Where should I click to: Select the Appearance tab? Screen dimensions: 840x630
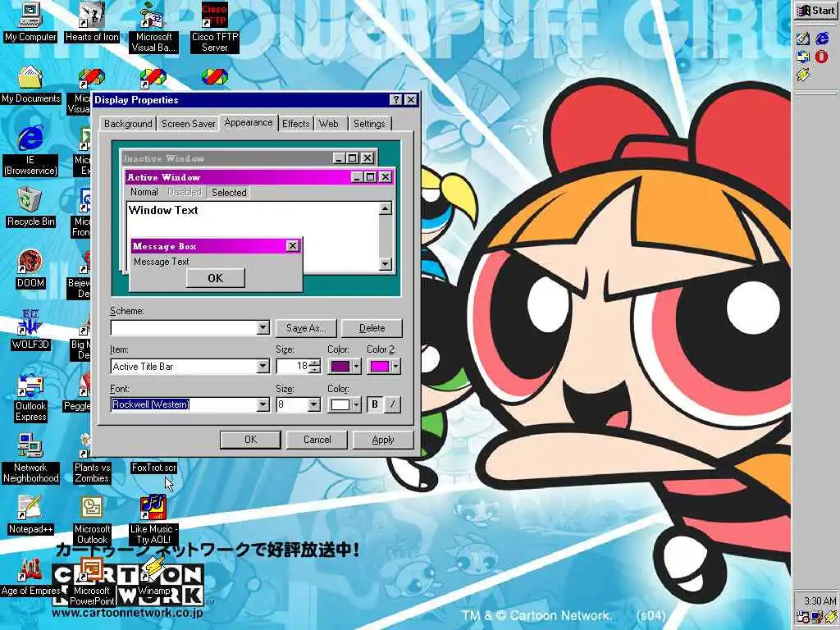point(249,123)
